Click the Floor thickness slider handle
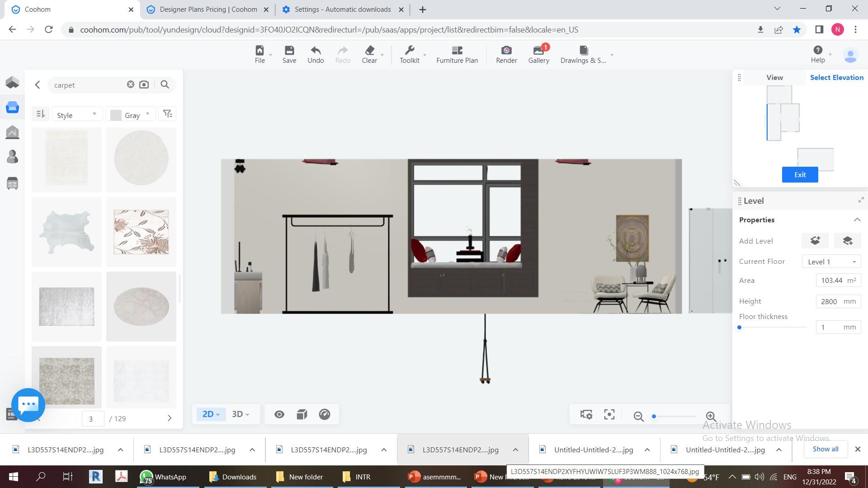The image size is (868, 488). pos(740,327)
